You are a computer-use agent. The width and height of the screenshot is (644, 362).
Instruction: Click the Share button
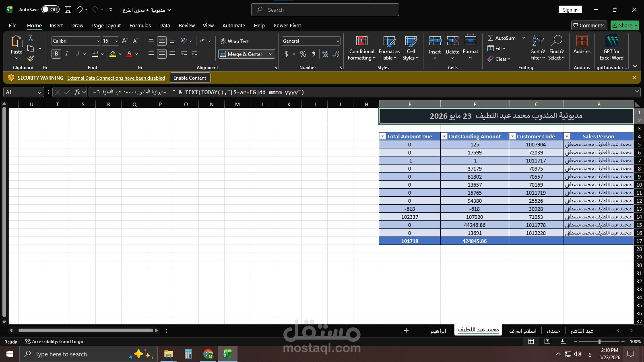pyautogui.click(x=625, y=25)
